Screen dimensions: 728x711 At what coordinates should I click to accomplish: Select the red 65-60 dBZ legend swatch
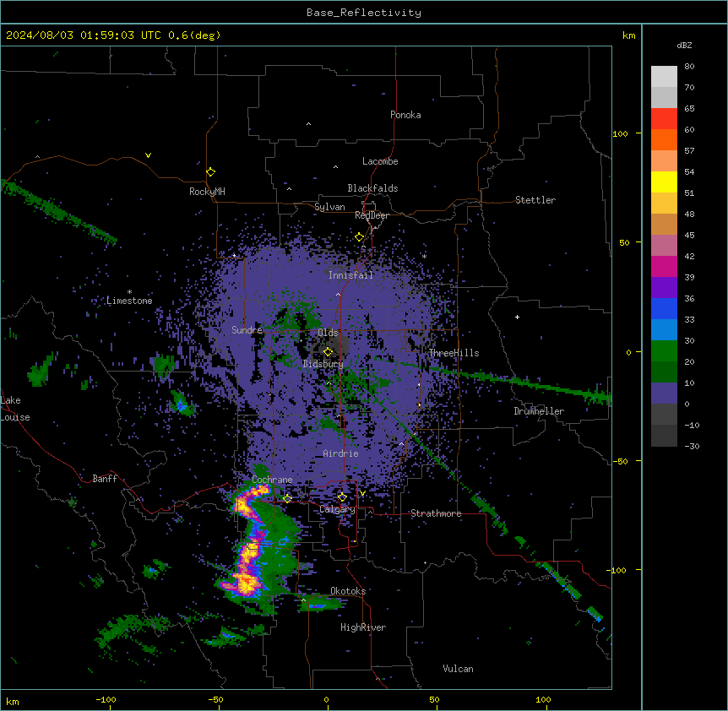point(664,119)
